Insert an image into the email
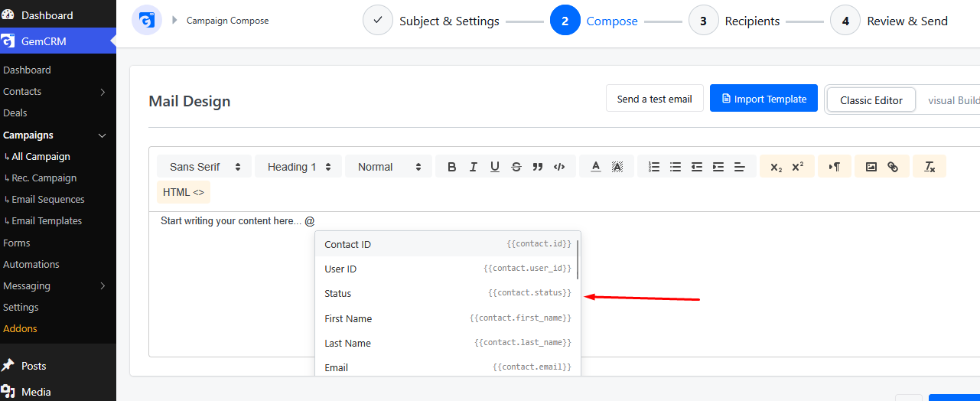The image size is (980, 401). 871,167
